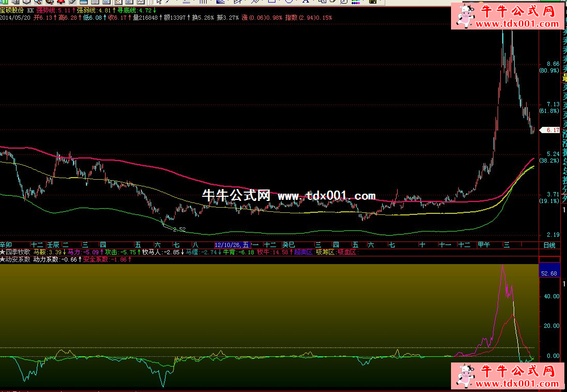
Task: Click the 6.17 current price tag
Action: (552, 130)
